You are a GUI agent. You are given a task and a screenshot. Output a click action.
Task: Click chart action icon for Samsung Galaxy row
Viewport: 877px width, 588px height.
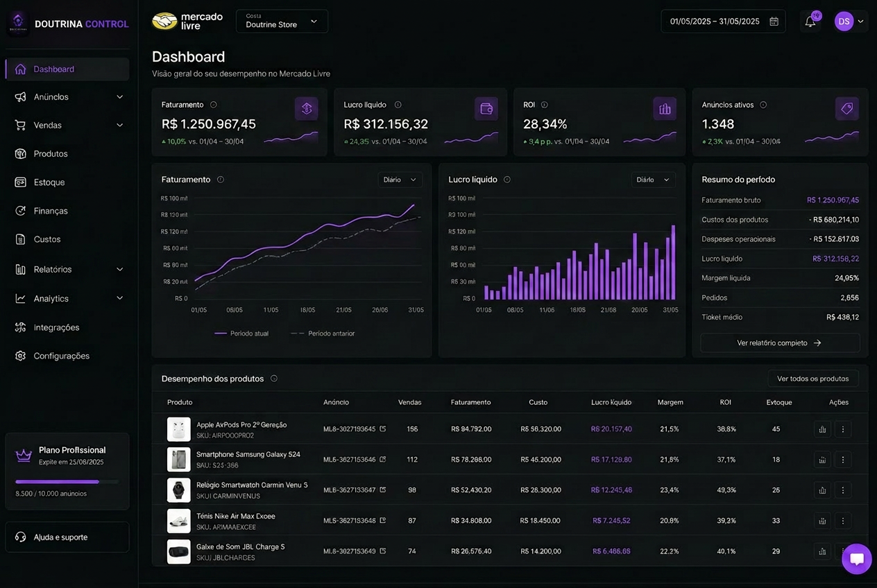pyautogui.click(x=822, y=460)
